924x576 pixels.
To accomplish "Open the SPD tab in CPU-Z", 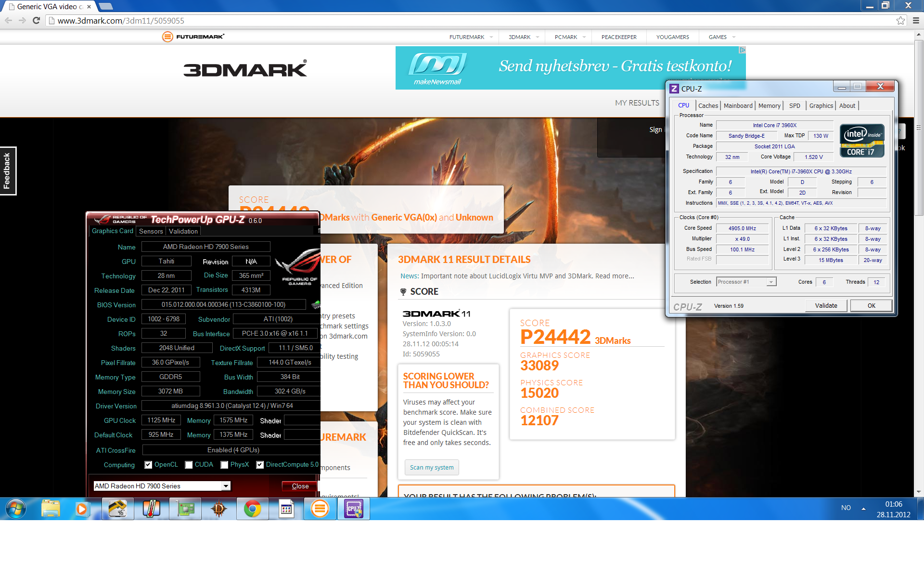I will pyautogui.click(x=795, y=105).
